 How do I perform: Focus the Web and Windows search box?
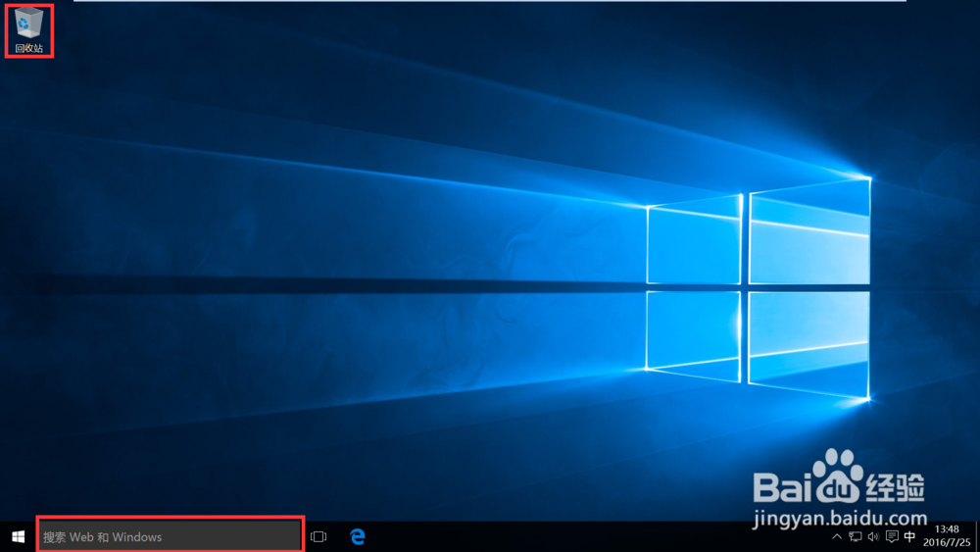click(x=171, y=537)
